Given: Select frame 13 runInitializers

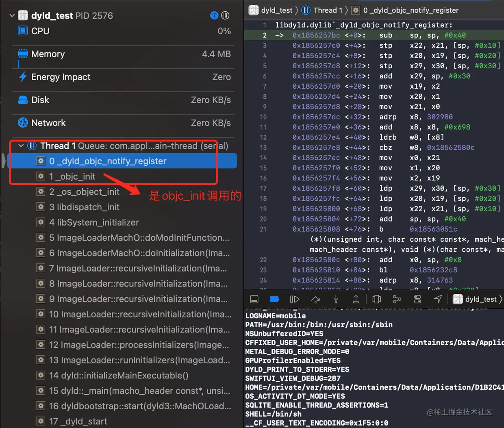Looking at the screenshot, I should [122, 360].
